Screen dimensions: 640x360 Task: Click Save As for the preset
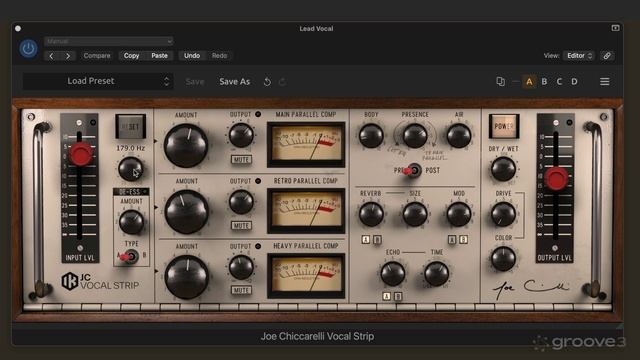pos(234,82)
